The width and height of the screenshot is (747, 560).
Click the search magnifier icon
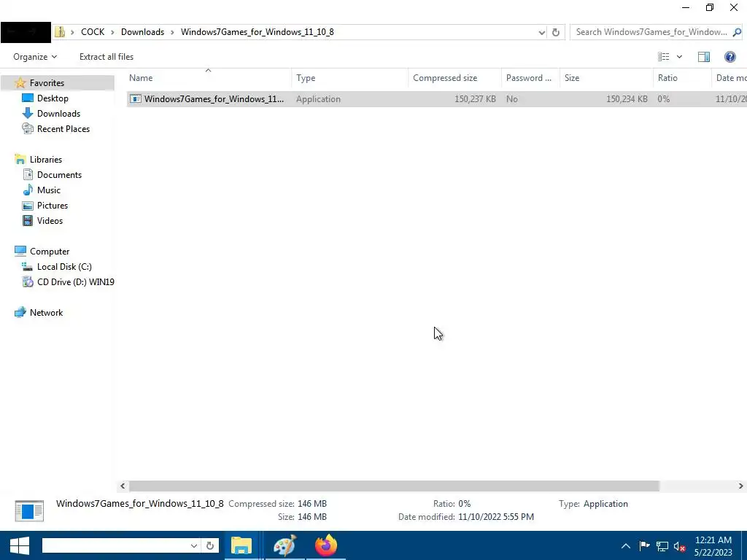point(737,32)
